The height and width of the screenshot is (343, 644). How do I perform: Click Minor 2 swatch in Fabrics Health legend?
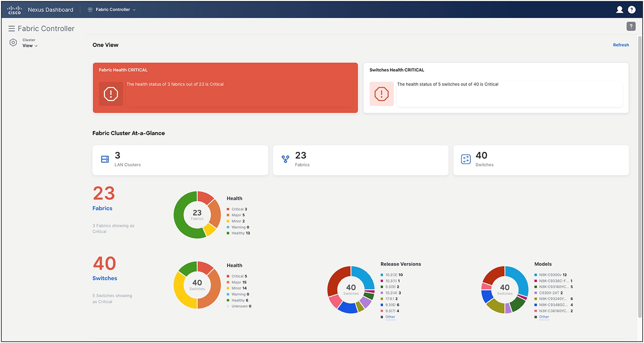tap(228, 221)
